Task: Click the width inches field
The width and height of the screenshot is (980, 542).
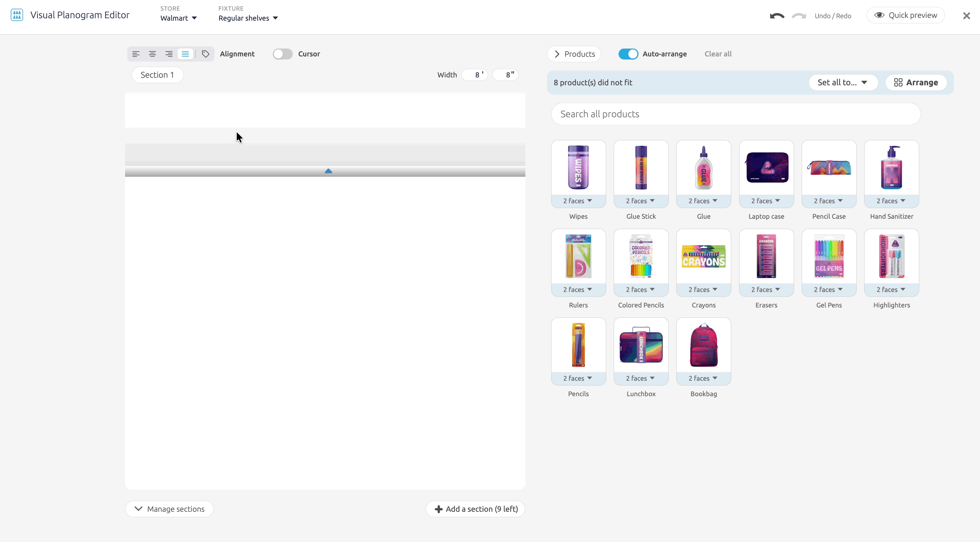Action: [505, 75]
